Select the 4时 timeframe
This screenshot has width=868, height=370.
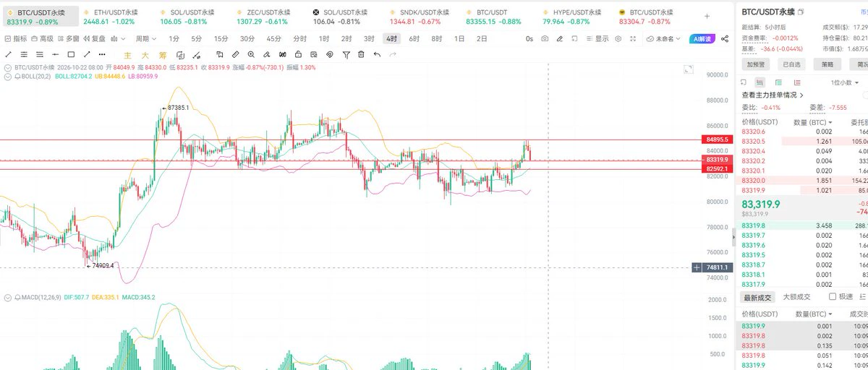click(391, 39)
